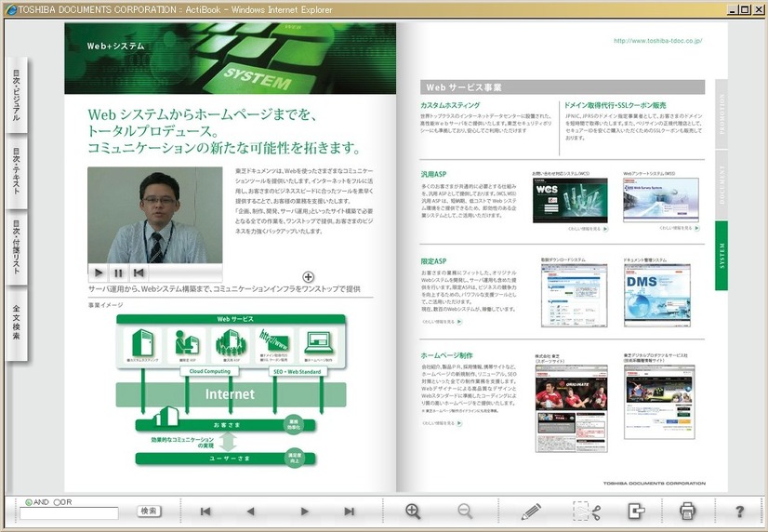
Task: Open the details link under the Web survey thumbnail
Action: tap(679, 228)
